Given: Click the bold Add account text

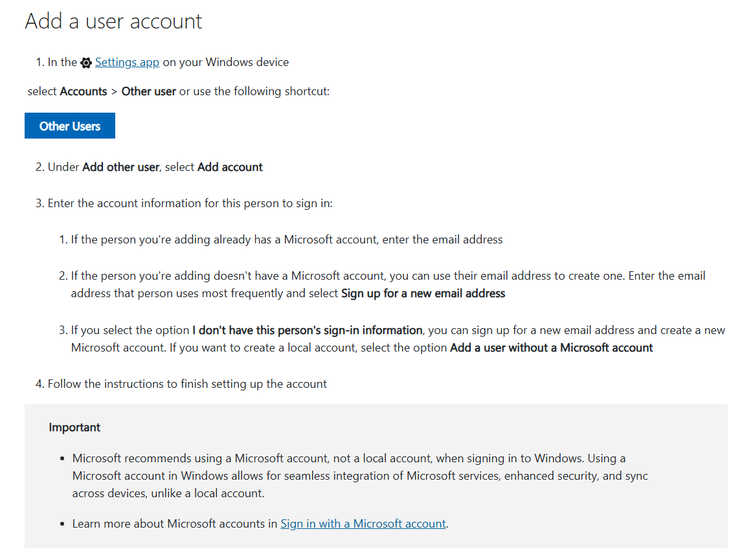Looking at the screenshot, I should [x=230, y=167].
